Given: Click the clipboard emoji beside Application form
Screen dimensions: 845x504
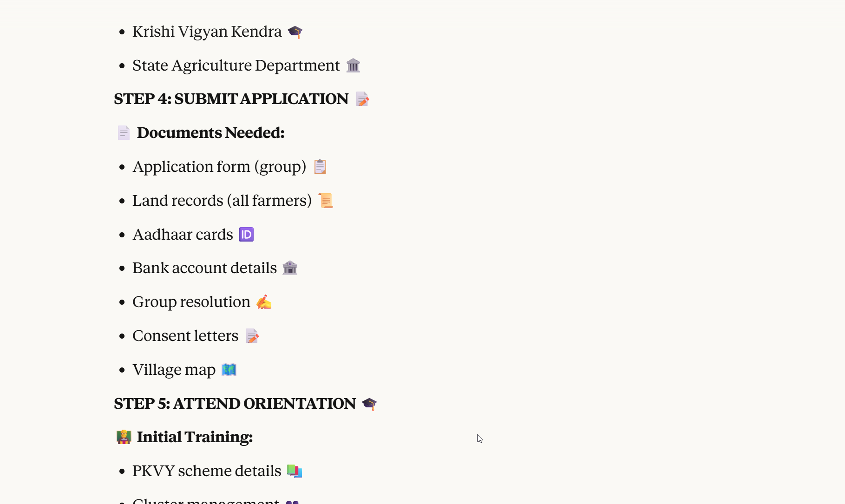Looking at the screenshot, I should (x=320, y=167).
